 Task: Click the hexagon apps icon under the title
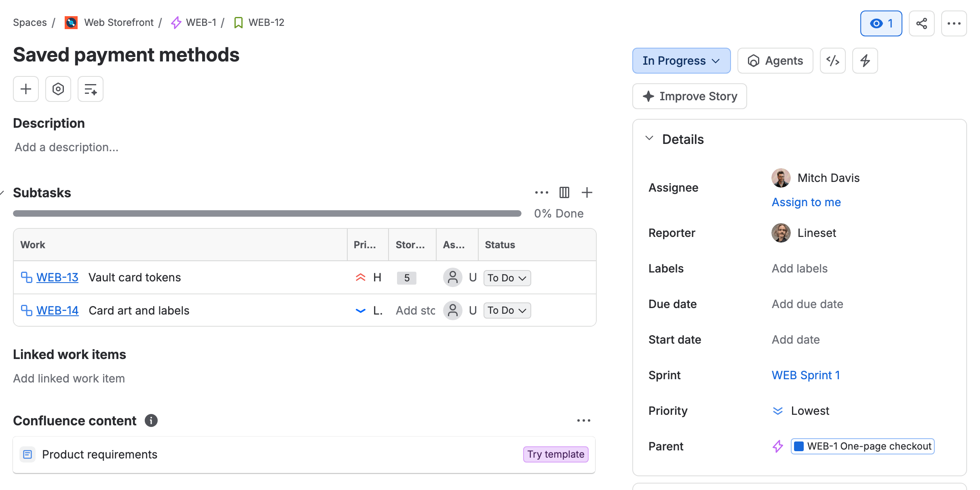tap(58, 89)
